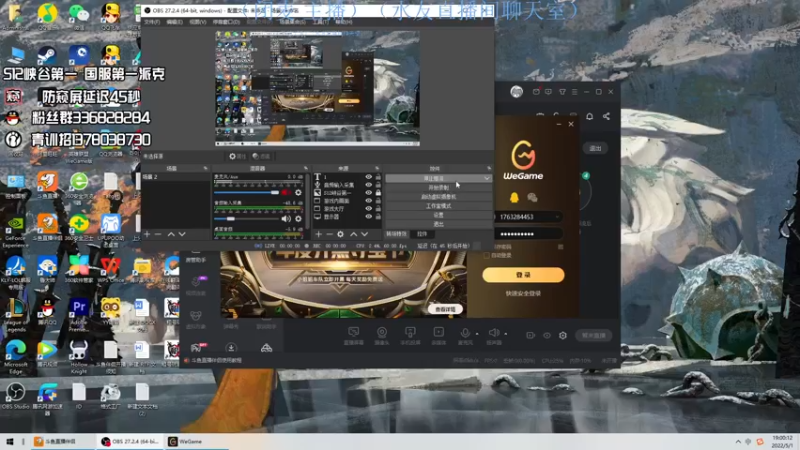The height and width of the screenshot is (450, 800).
Task: Click the WeGame password field
Action: 528,234
